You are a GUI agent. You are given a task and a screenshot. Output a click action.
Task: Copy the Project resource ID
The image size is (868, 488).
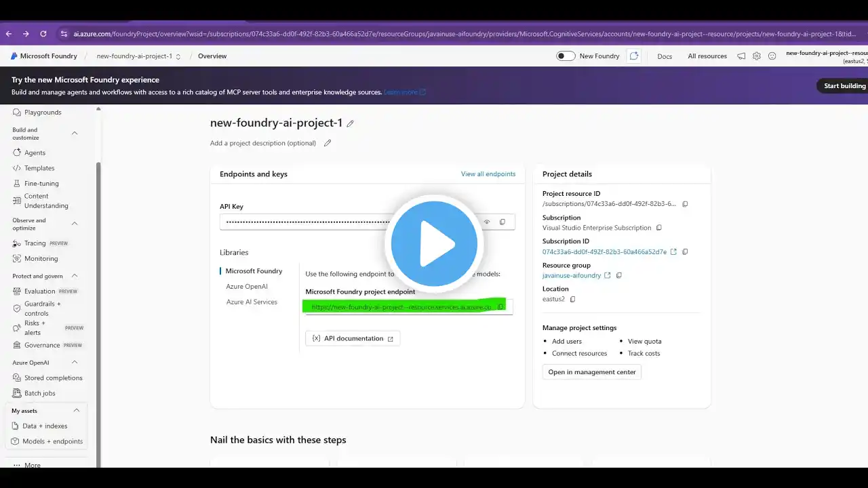click(685, 204)
